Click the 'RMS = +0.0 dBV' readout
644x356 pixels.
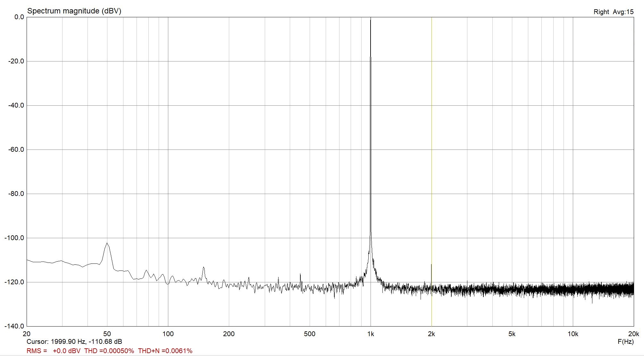pos(54,351)
